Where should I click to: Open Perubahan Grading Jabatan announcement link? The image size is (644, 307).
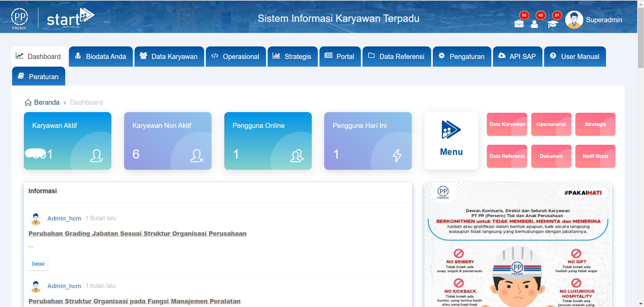[137, 234]
